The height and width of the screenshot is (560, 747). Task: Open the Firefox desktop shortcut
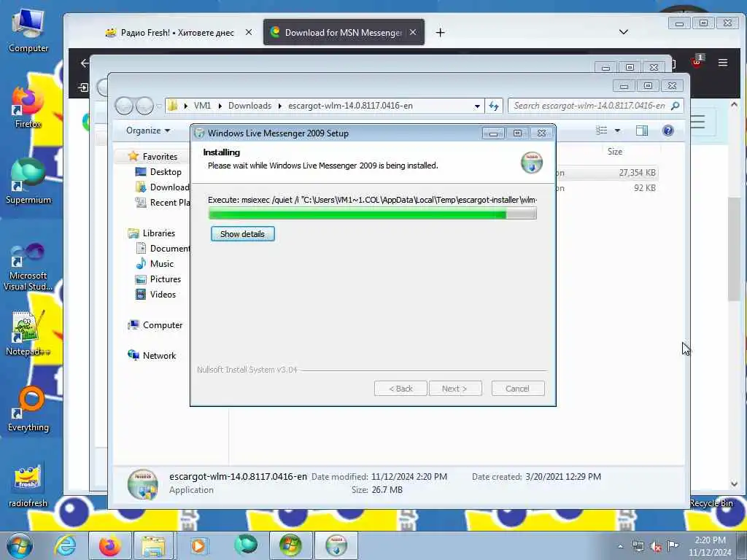tap(28, 106)
